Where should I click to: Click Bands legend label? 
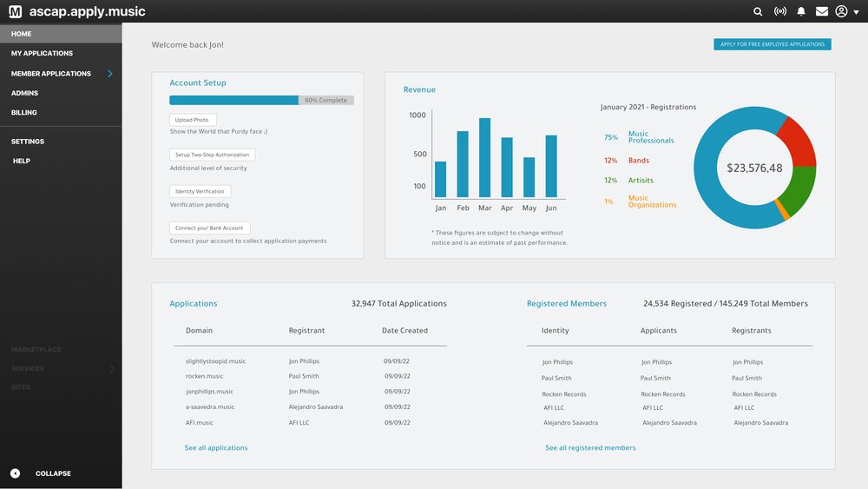pyautogui.click(x=638, y=160)
